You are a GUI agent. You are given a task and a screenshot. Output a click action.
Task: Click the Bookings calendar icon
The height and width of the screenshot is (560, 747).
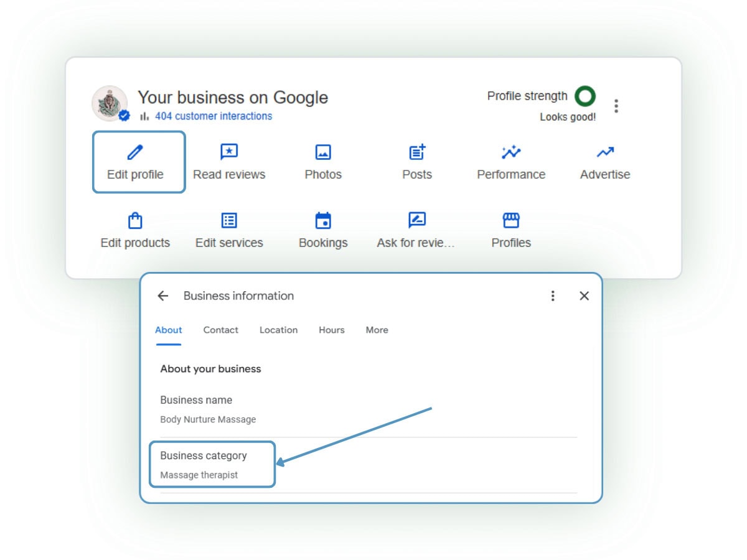coord(323,220)
